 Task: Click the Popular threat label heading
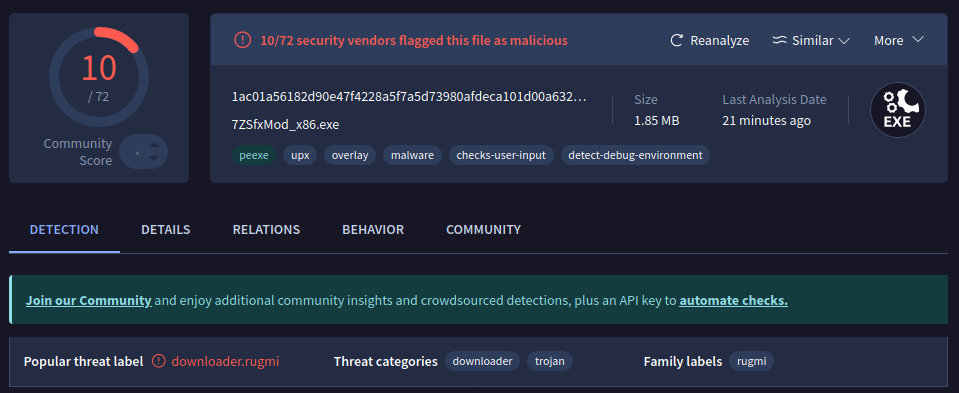tap(83, 361)
